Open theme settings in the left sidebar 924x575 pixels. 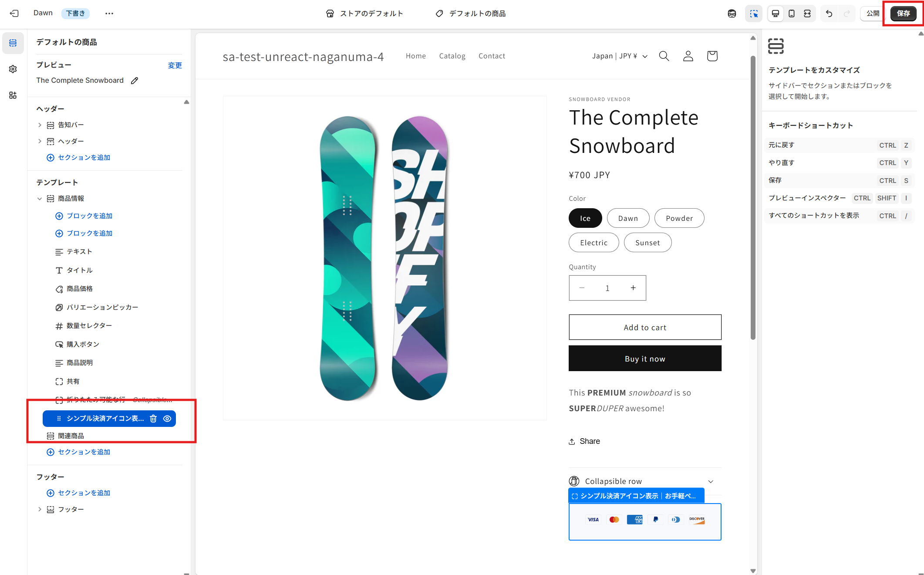click(13, 69)
